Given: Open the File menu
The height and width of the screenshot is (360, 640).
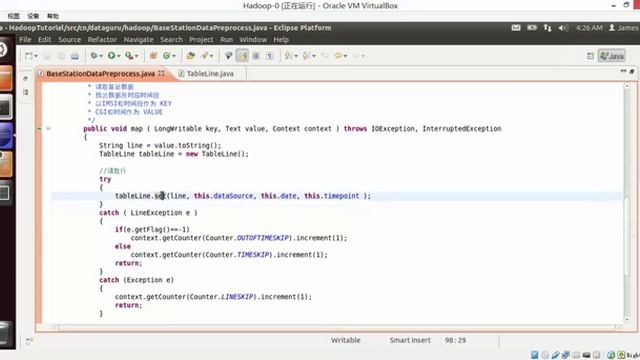Looking at the screenshot, I should [x=25, y=40].
